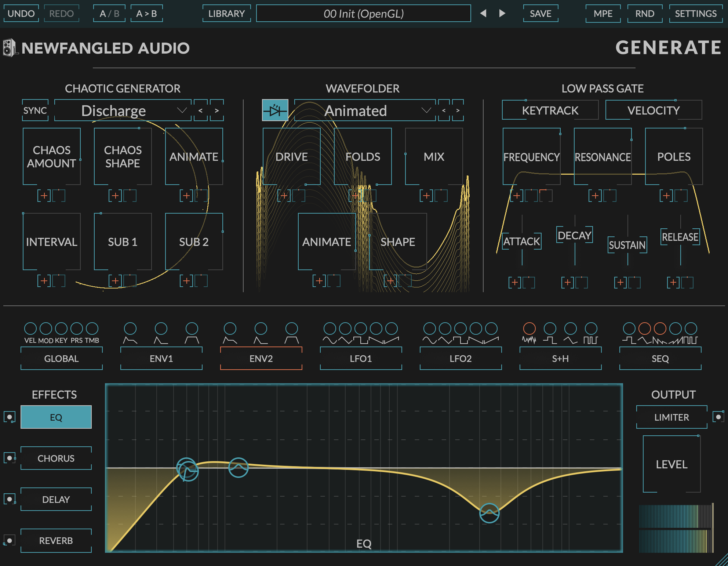Select the next preset arrow

(502, 14)
